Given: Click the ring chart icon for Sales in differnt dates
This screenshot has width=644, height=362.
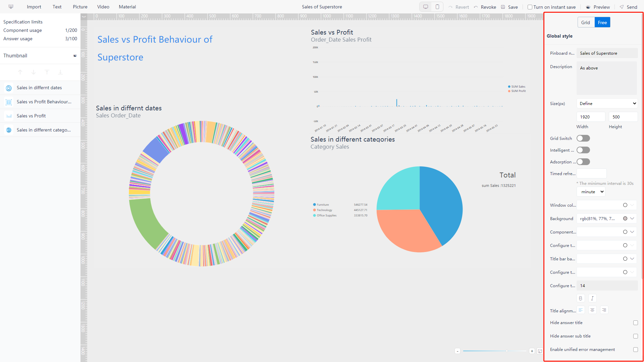Looking at the screenshot, I should (x=9, y=88).
